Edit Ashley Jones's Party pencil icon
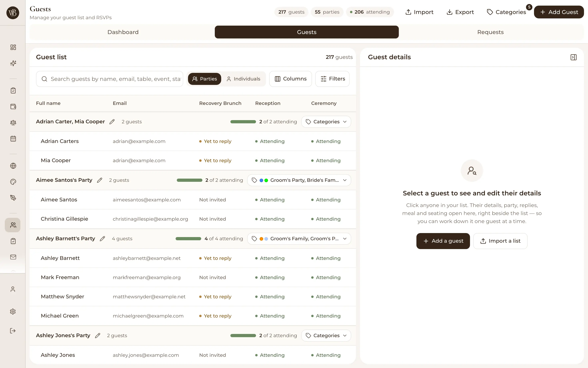Viewport: 588px width, 368px height. 97,336
